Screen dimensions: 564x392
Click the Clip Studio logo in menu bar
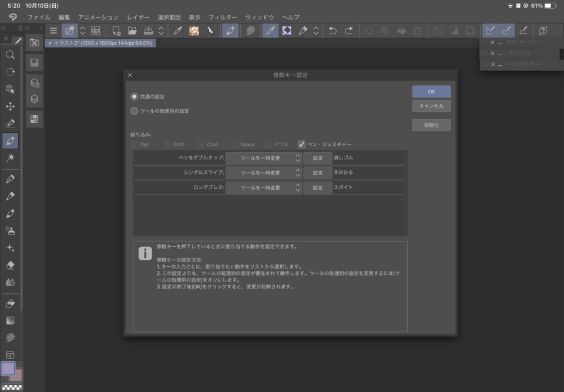(x=13, y=17)
